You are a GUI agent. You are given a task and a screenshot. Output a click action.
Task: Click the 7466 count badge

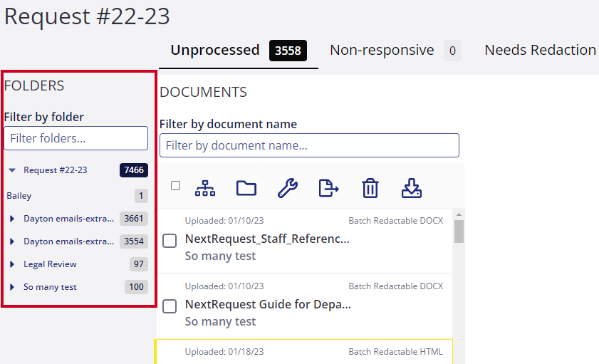tap(134, 170)
